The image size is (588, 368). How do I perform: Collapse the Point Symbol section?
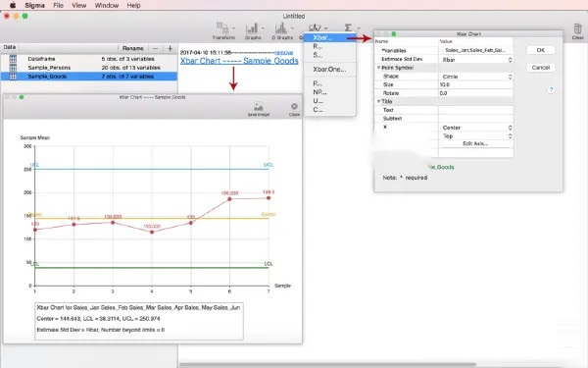(378, 68)
